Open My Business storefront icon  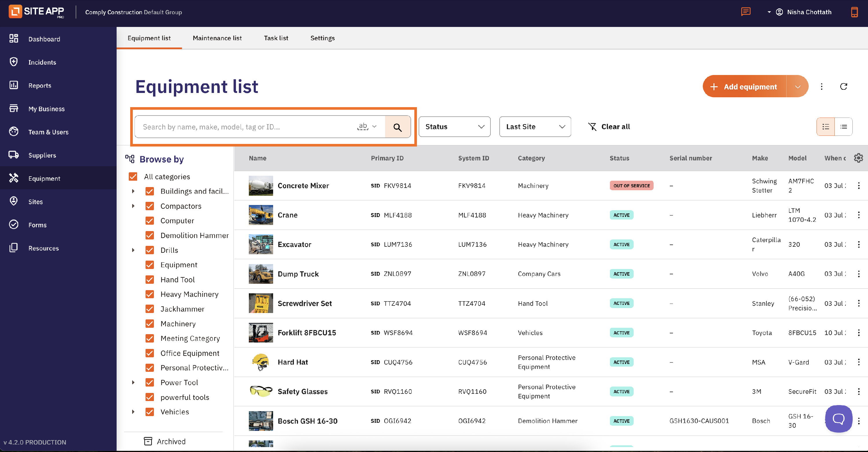(x=14, y=108)
